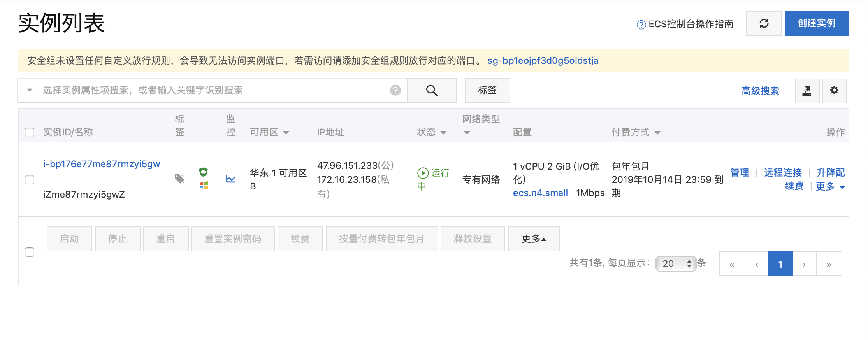Viewport: 868px width, 340px height.
Task: Click the tag icon next to the instance ID
Action: point(179,179)
